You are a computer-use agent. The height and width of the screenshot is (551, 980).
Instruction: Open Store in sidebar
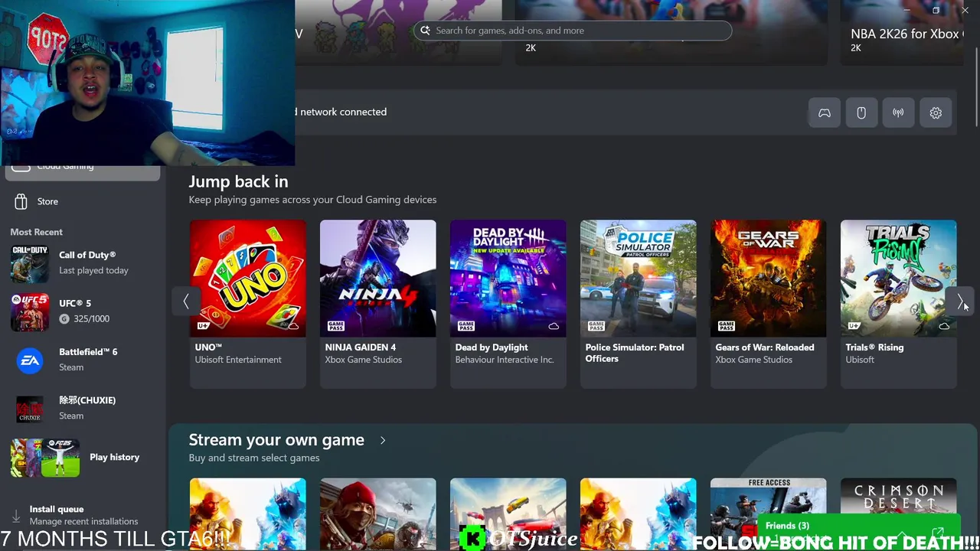(83, 201)
